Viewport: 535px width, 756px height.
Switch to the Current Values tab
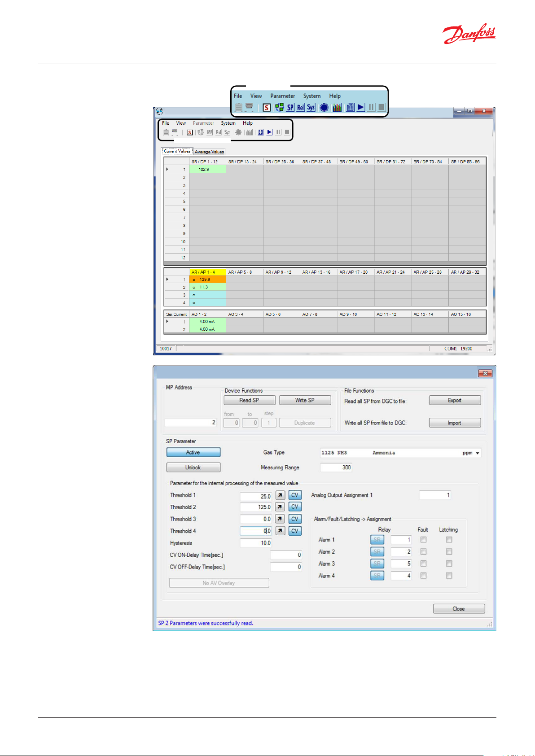click(x=177, y=151)
